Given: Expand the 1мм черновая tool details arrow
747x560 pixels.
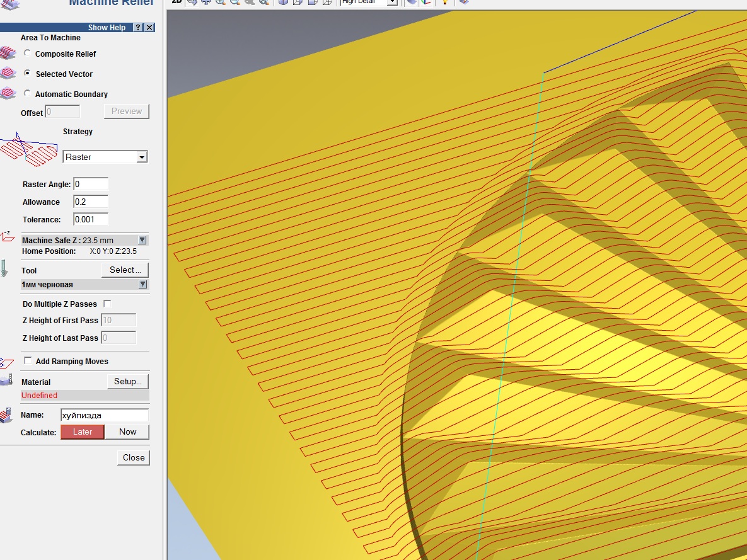Looking at the screenshot, I should (142, 284).
